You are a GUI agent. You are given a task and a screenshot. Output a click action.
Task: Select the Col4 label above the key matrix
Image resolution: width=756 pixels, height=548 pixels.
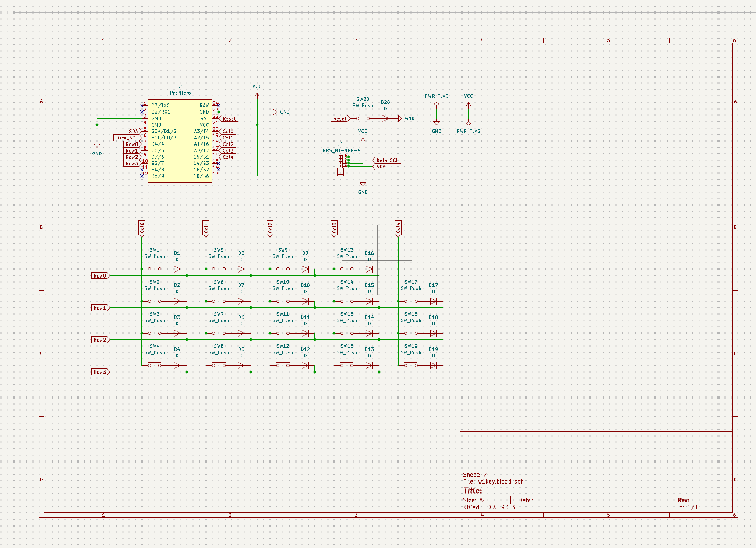[x=398, y=228]
